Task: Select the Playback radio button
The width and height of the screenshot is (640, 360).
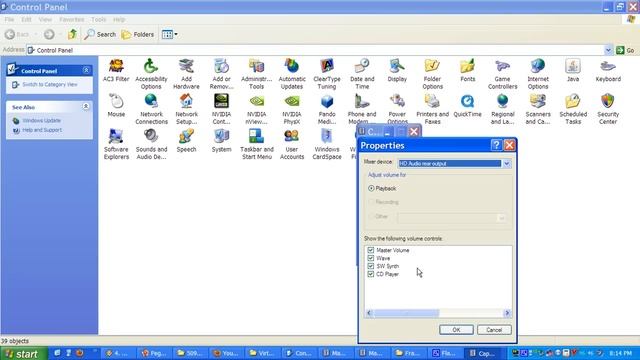Action: pos(371,189)
